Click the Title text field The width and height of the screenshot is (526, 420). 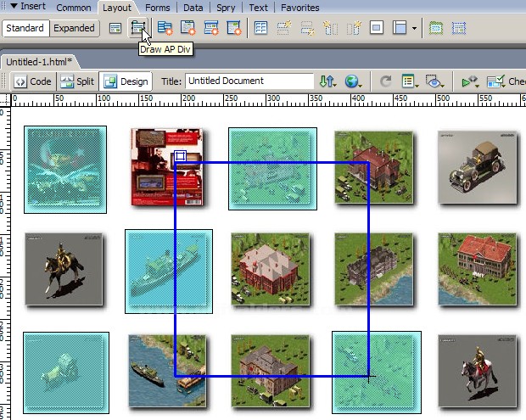249,81
